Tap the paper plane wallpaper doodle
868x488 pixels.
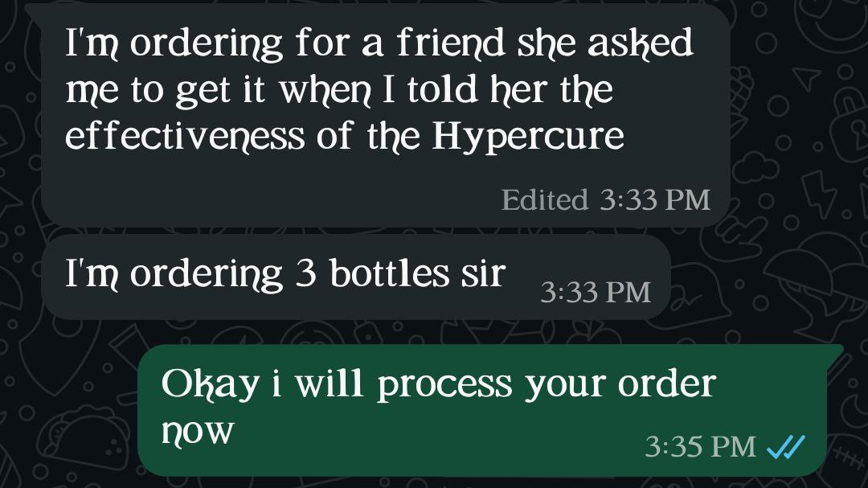(807, 77)
